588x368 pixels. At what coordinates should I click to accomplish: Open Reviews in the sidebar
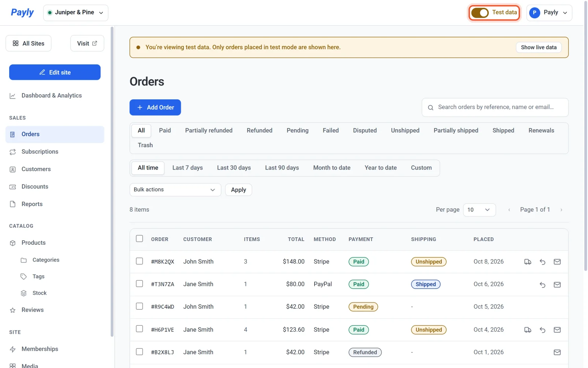55,310
